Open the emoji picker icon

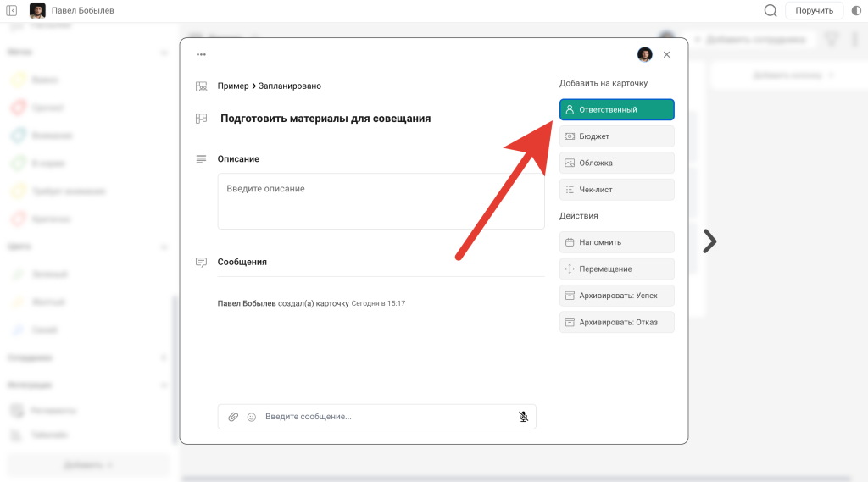(251, 417)
